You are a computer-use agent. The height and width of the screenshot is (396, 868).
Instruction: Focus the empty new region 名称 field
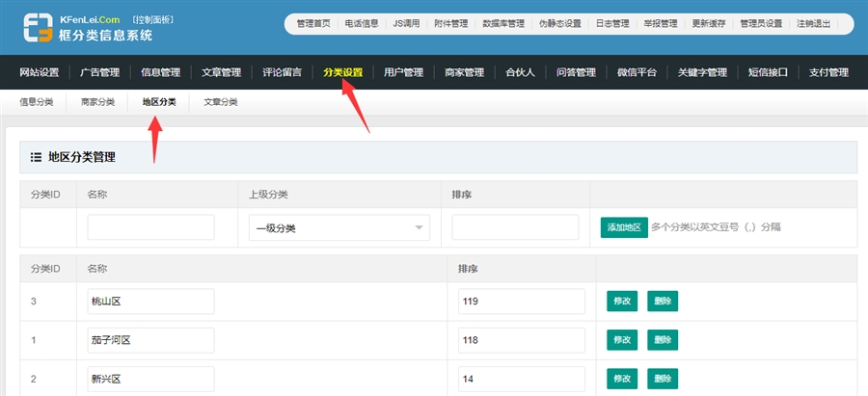[150, 227]
